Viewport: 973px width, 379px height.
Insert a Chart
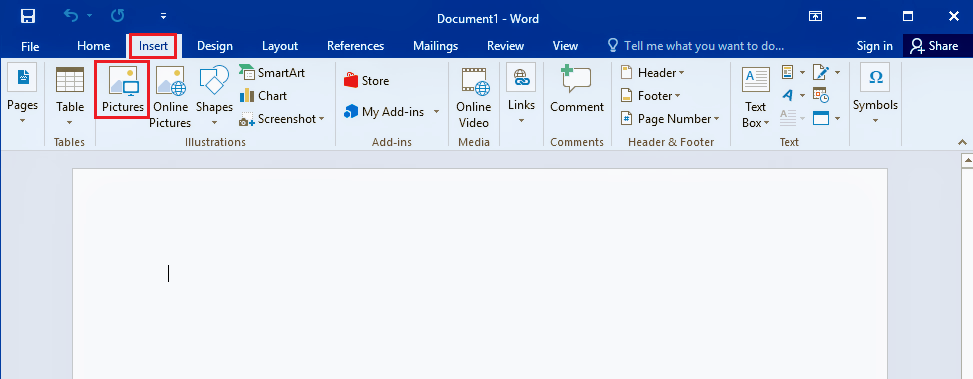264,96
